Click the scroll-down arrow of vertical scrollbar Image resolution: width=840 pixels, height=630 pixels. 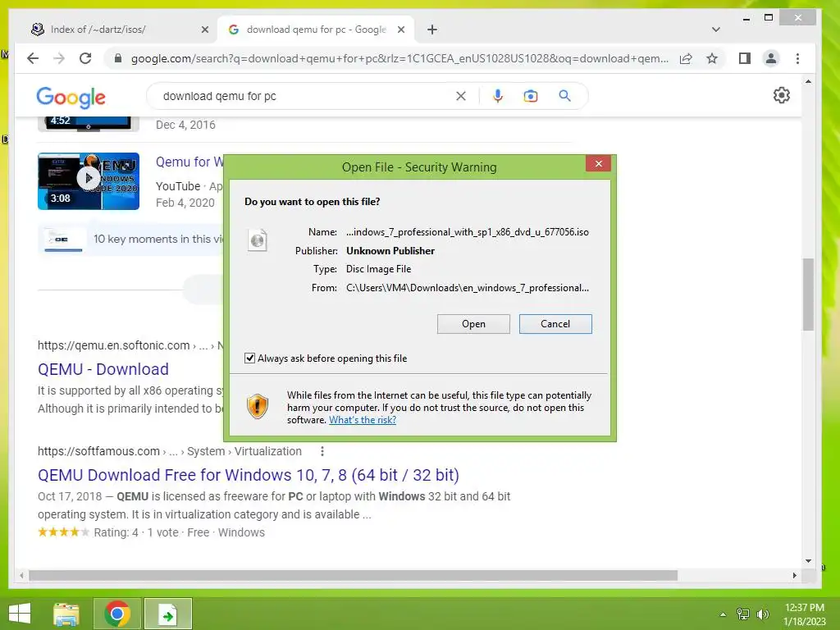[x=808, y=561]
